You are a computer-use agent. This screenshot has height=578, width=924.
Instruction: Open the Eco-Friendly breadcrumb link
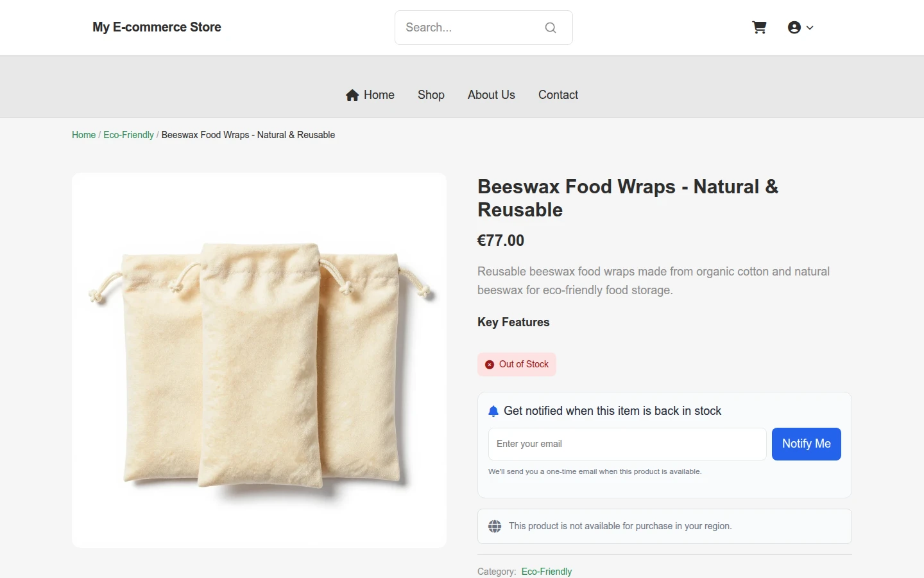[x=128, y=135]
